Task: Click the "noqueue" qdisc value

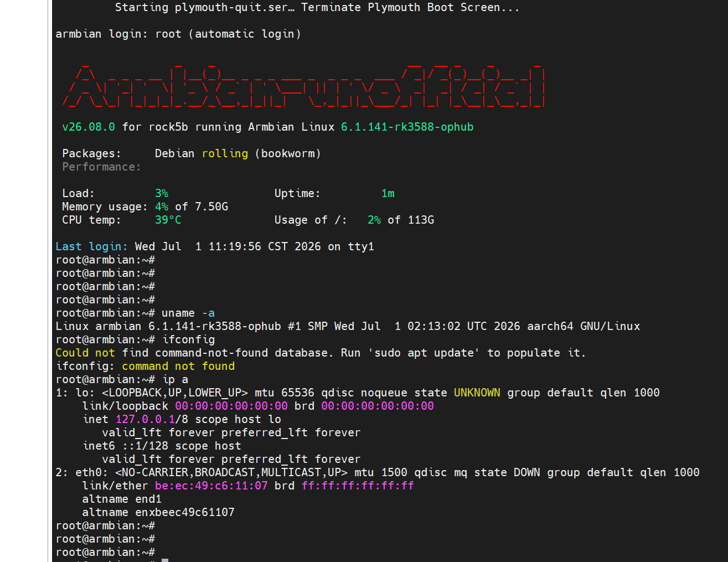Action: click(x=384, y=393)
